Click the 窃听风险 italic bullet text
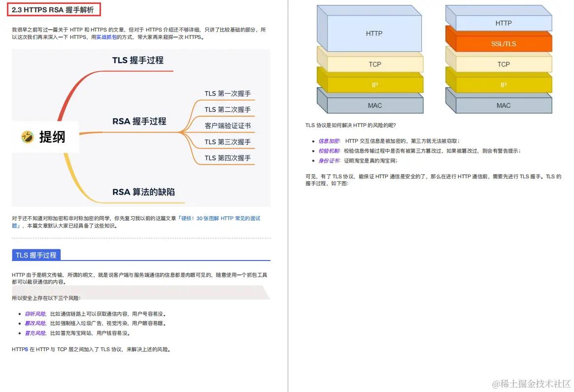The width and height of the screenshot is (574, 392). coord(35,313)
